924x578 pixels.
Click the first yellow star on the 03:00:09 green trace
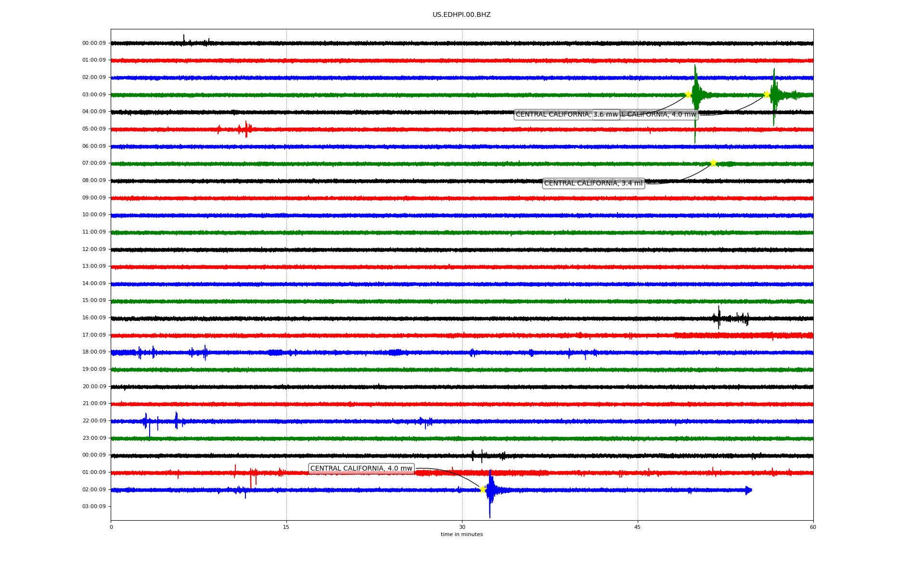(x=688, y=94)
